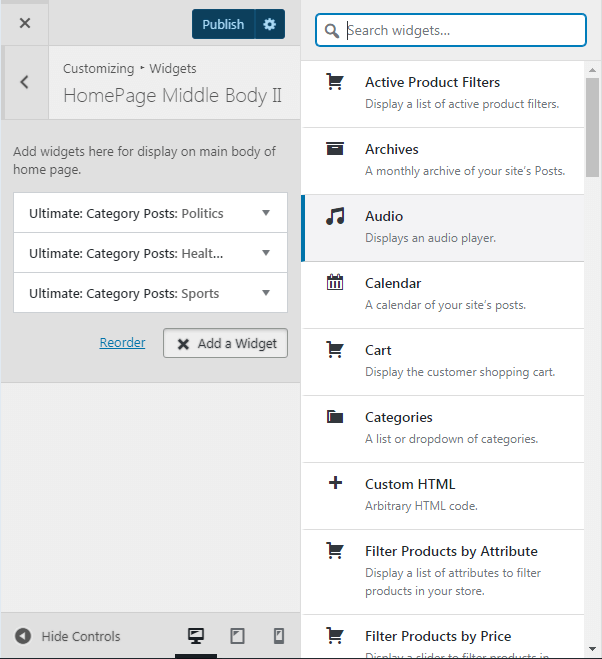Viewport: 602px width, 659px height.
Task: Click the Filter Products by Attribute cart icon
Action: [335, 551]
